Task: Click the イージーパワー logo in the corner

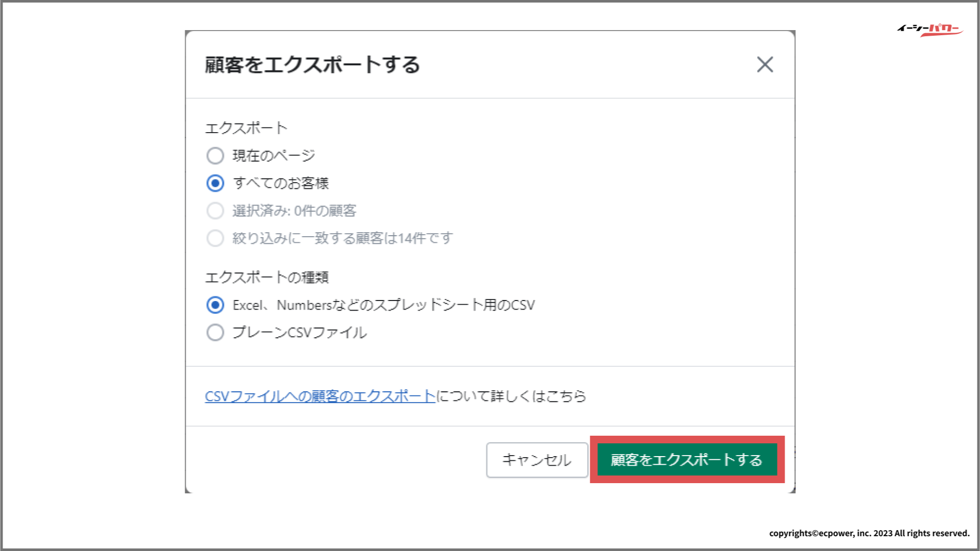Action: [929, 30]
